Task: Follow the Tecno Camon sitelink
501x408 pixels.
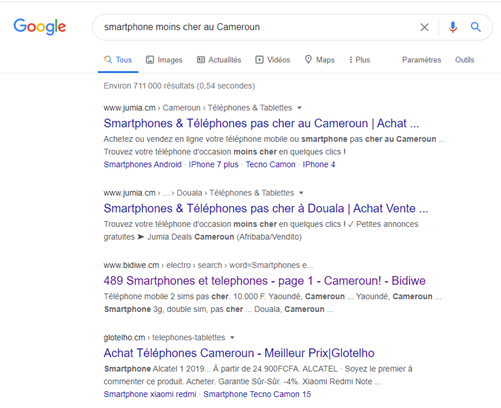Action: 270,164
